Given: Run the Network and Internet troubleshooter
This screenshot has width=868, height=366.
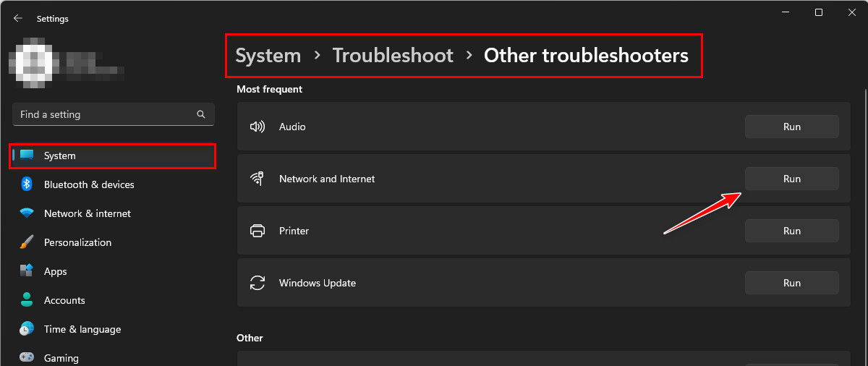Looking at the screenshot, I should 791,179.
